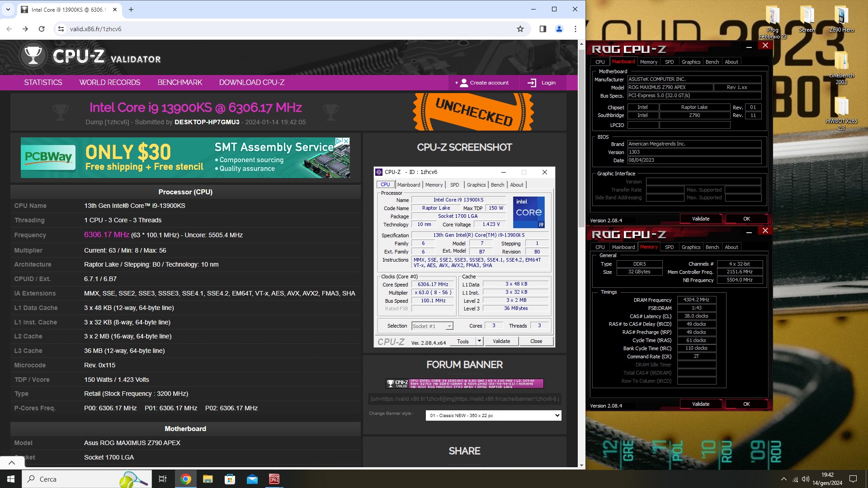
Task: Open STATISTICS menu on validator site
Action: tap(43, 82)
